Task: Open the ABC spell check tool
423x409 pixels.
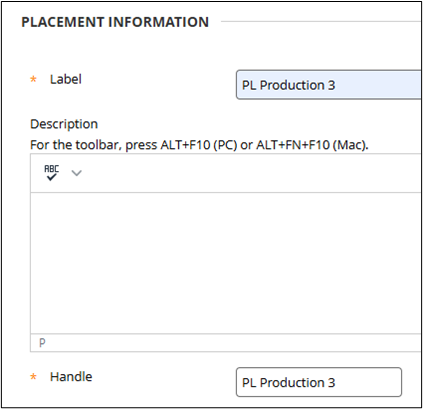Action: click(52, 173)
